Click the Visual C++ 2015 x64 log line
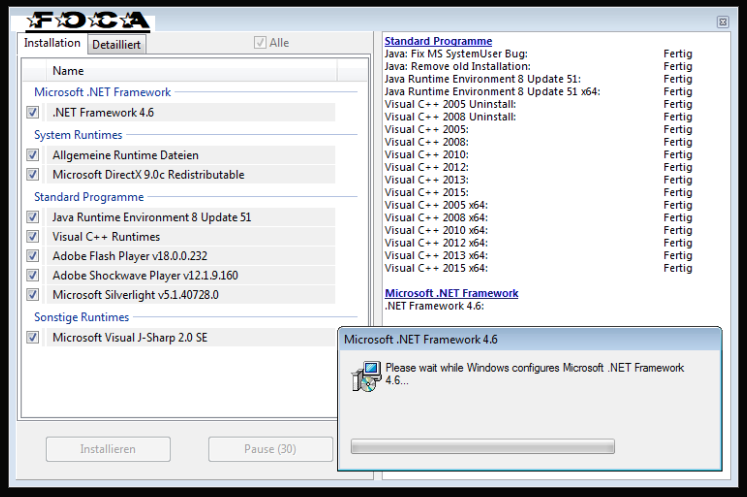Viewport: 747px width, 497px height. 436,268
